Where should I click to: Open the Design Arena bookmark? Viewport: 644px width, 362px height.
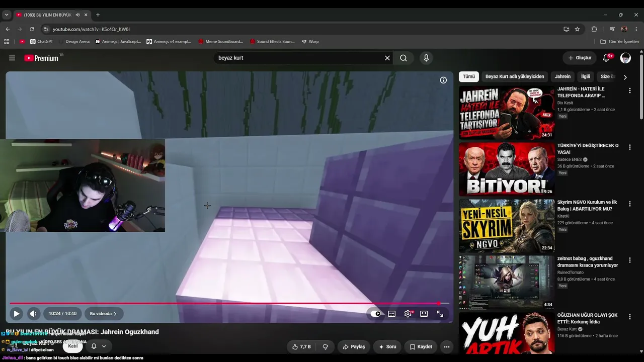[x=74, y=42]
